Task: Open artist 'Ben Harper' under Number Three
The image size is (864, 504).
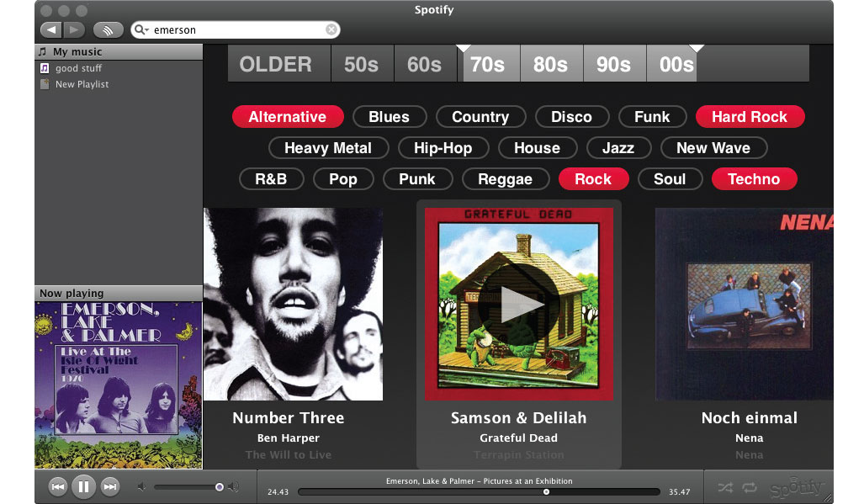Action: [x=289, y=438]
